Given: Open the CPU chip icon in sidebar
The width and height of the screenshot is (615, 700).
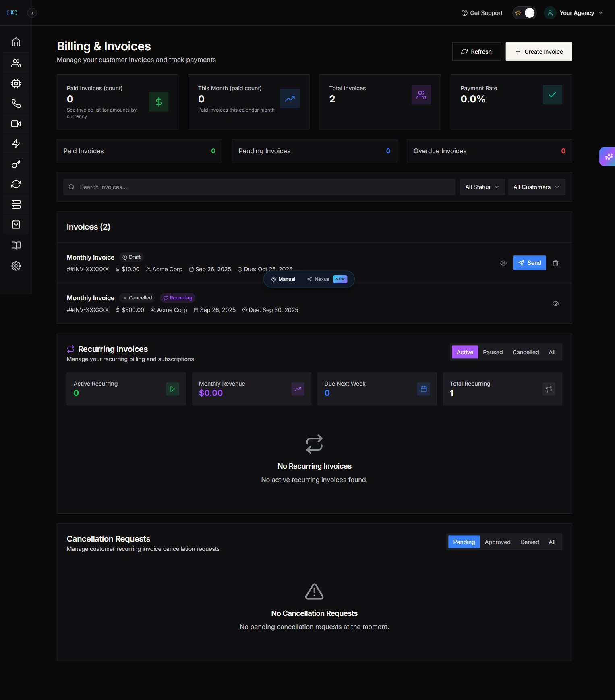Looking at the screenshot, I should point(16,83).
